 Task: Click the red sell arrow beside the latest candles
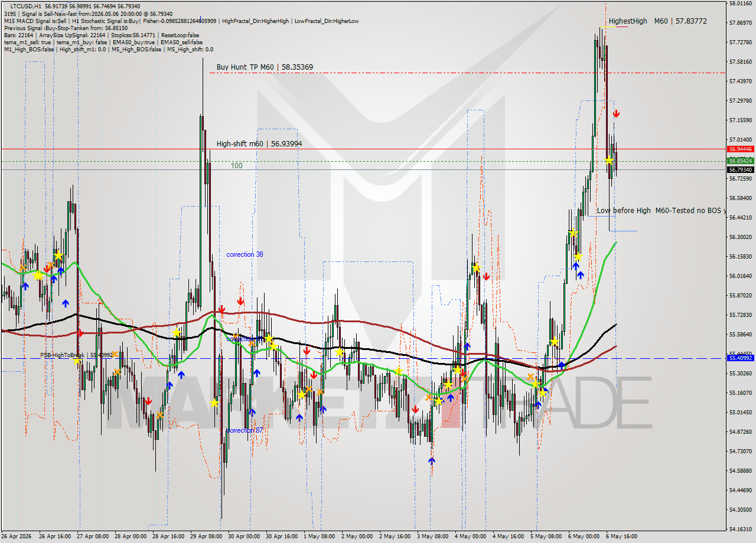[x=616, y=113]
